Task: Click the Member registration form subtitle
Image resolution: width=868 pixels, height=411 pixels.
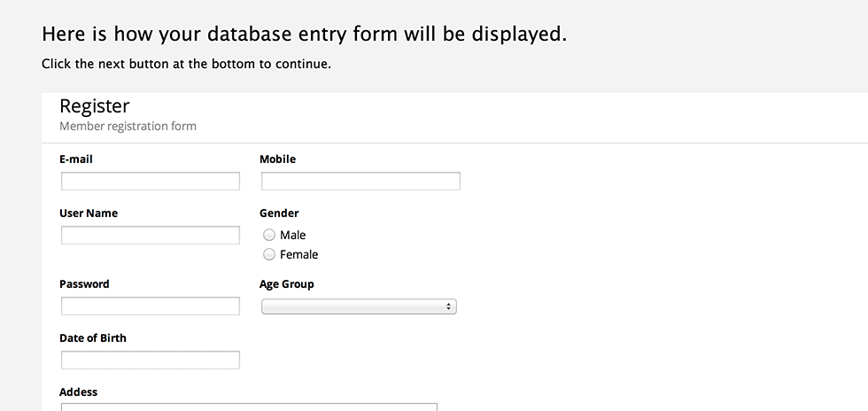Action: point(128,127)
